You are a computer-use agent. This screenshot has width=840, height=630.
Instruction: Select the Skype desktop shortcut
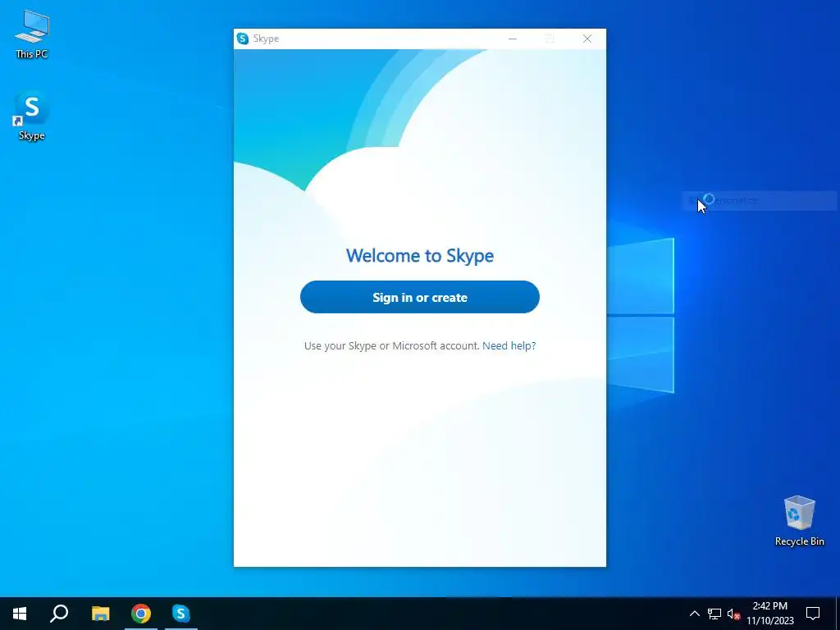[32, 116]
